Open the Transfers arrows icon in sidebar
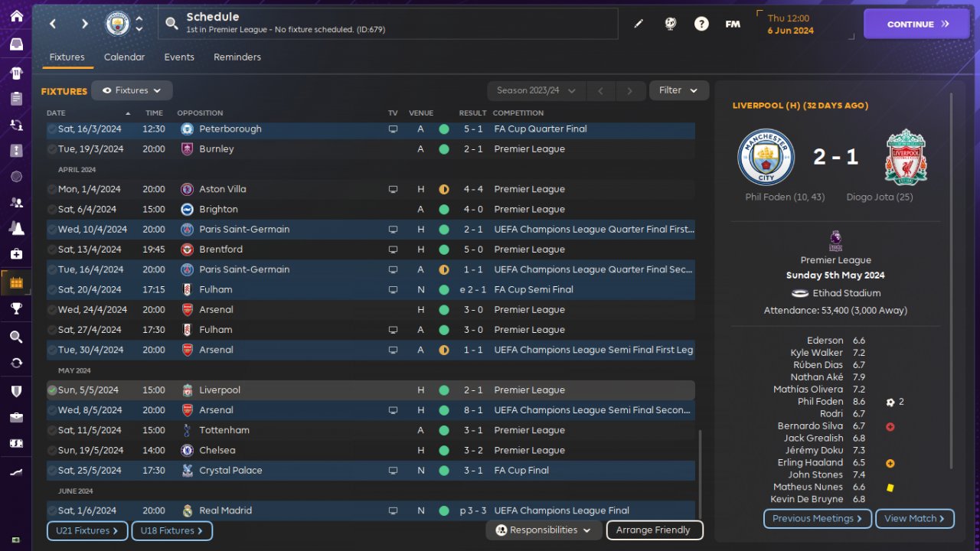Viewport: 980px width, 551px height. (16, 363)
